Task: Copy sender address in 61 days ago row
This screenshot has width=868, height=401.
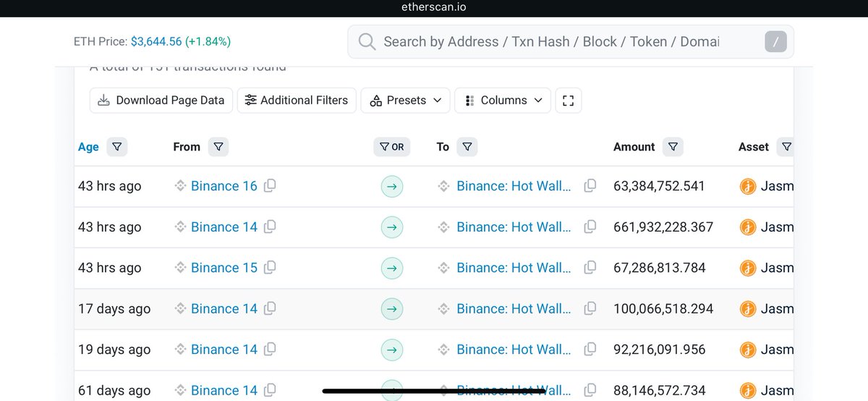Action: [270, 390]
